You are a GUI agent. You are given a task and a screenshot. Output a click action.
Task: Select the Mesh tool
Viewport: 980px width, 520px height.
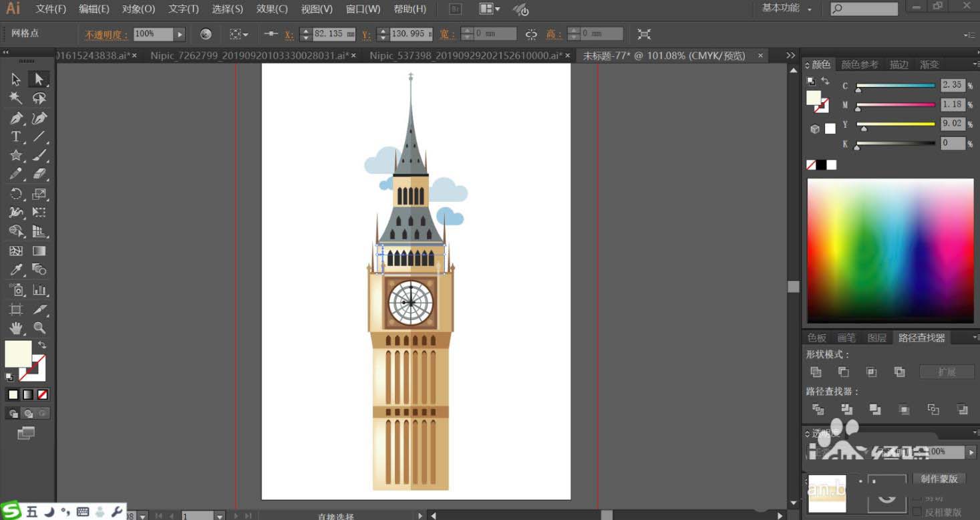click(x=16, y=251)
